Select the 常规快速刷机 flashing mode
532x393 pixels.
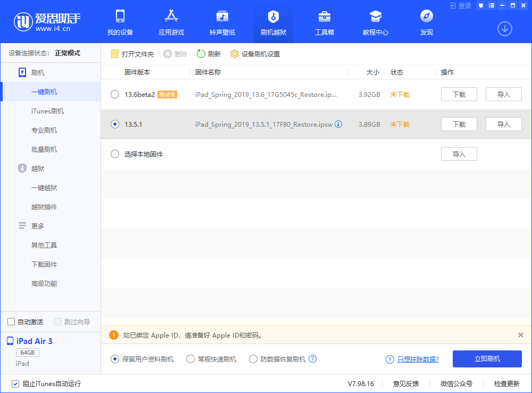tap(190, 359)
